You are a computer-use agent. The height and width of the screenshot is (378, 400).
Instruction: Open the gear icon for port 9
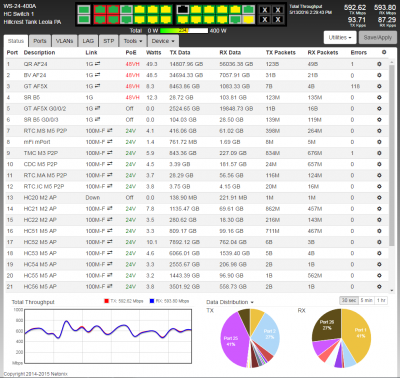(x=379, y=153)
